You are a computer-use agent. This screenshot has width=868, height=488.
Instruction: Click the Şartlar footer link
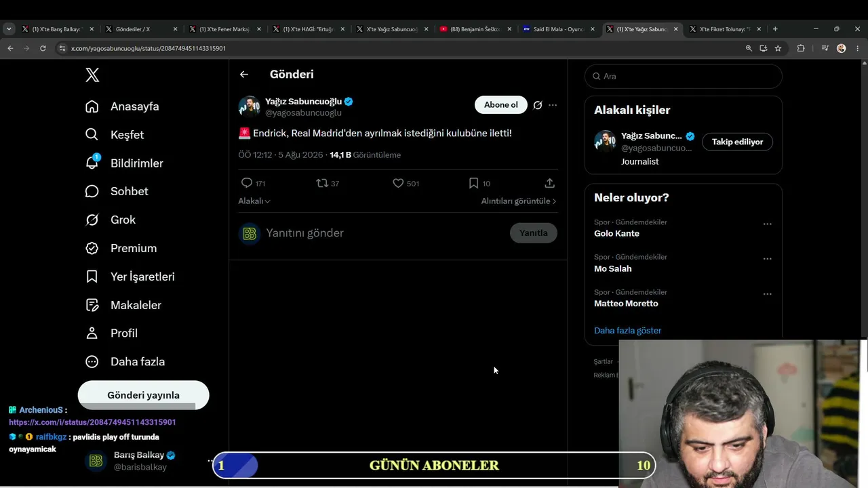click(x=603, y=362)
